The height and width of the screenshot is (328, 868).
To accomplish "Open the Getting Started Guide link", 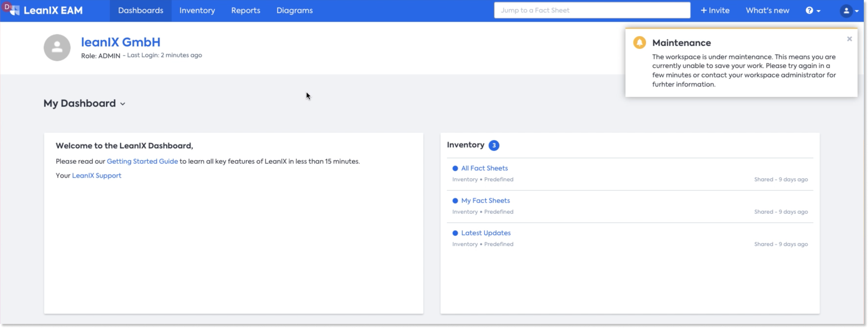I will click(142, 161).
